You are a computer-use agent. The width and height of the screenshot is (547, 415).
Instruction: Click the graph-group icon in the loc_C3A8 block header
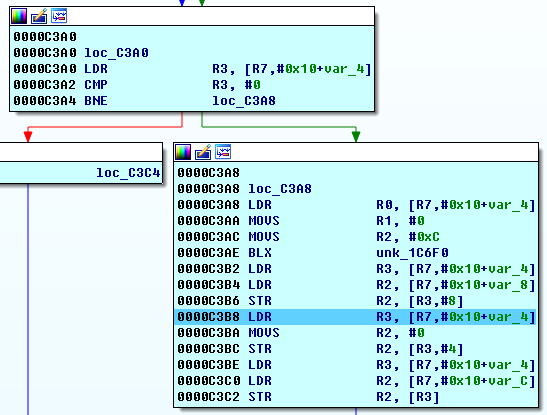tap(223, 152)
